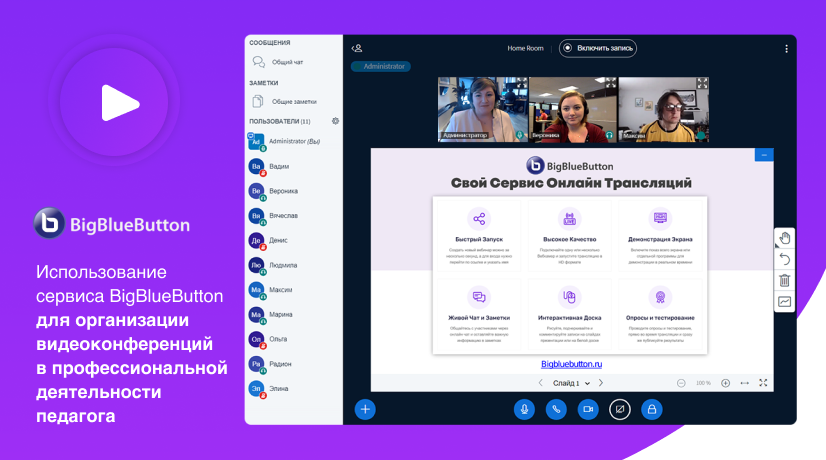Click the Живой Чат и Заметки icon
Screen dimensions: 826x460
pyautogui.click(x=479, y=297)
